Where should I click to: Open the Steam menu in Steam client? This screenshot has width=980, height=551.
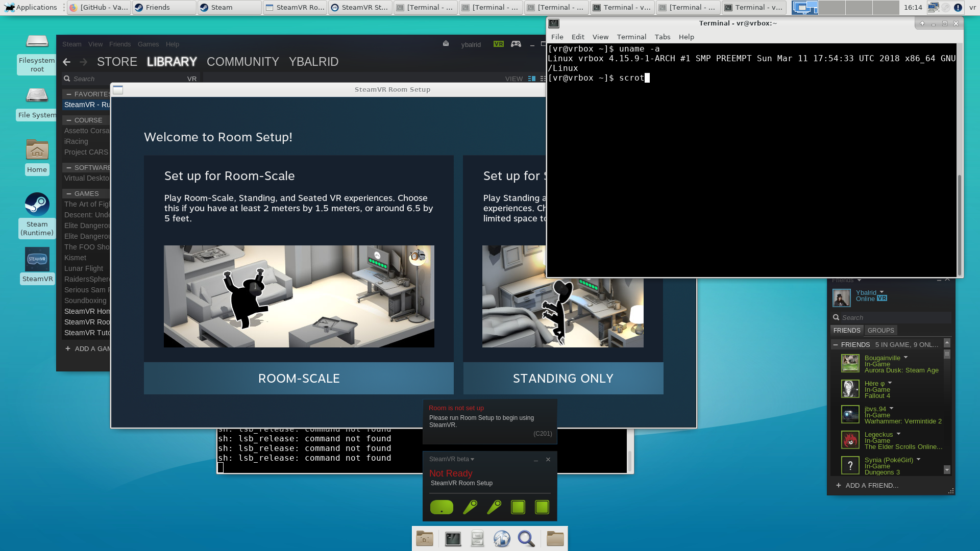72,44
